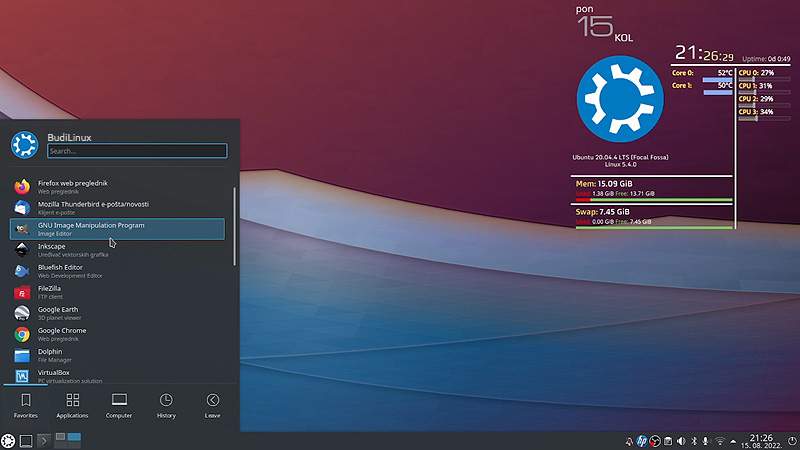
Task: Open the Bluetooth tray icon
Action: point(694,441)
